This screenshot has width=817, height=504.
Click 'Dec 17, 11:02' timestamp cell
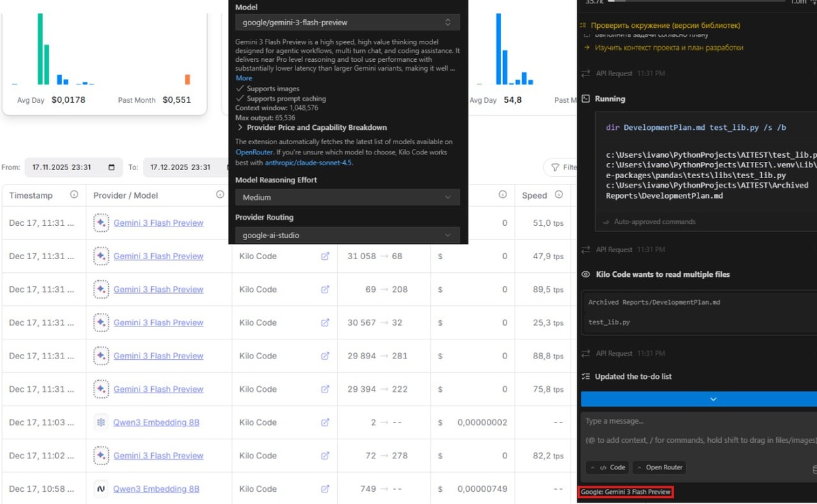pos(42,456)
